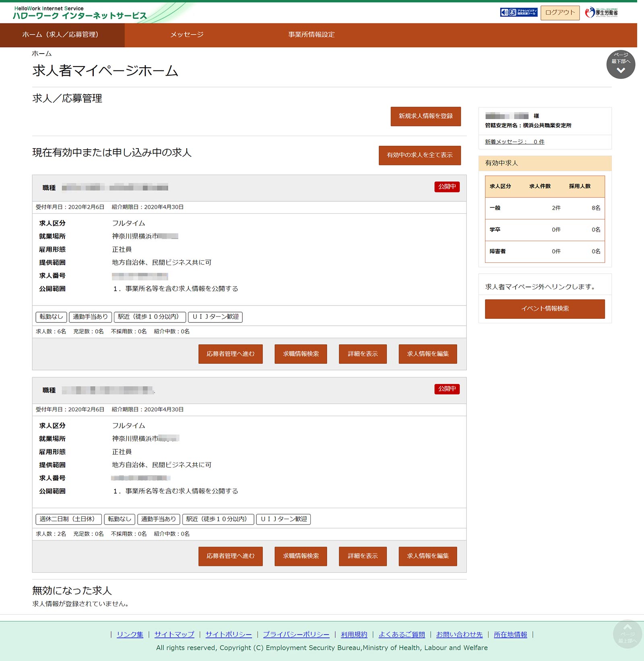Open the 新着メッセージ link
The image size is (644, 661).
(514, 142)
